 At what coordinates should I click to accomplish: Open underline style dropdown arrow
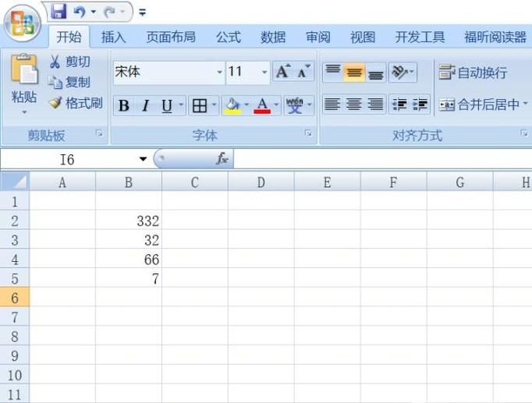181,105
